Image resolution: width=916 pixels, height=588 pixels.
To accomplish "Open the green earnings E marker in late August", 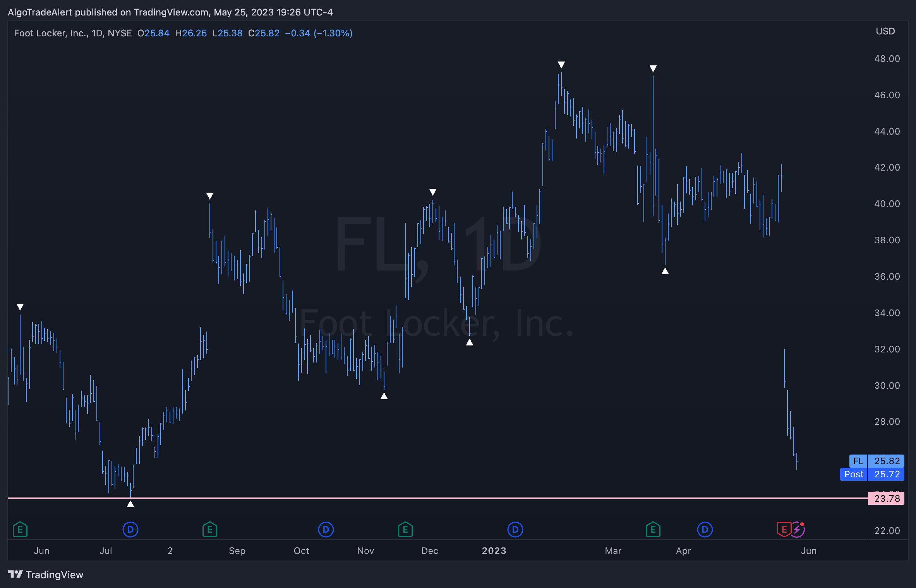I will [210, 529].
